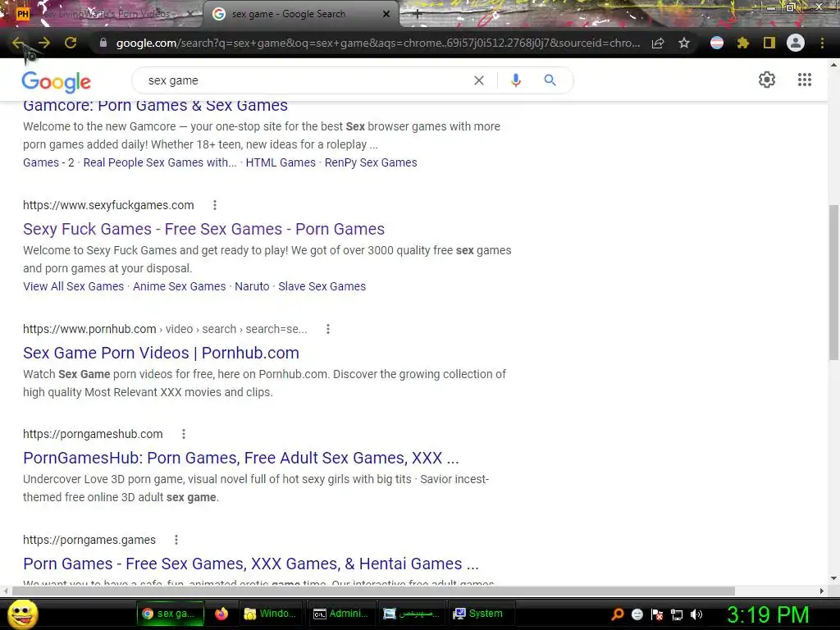This screenshot has width=840, height=630.
Task: Switch to the PH tab on the left
Action: click(102, 14)
